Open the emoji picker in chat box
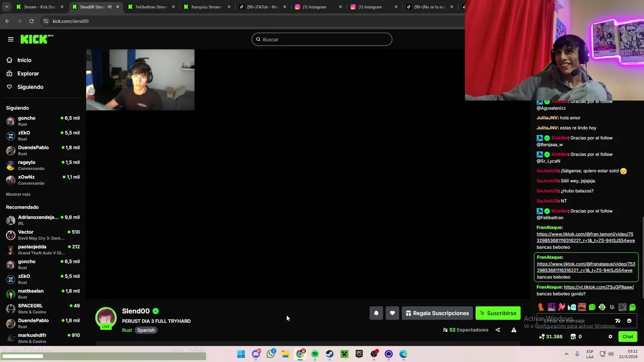The width and height of the screenshot is (644, 362). [629, 321]
